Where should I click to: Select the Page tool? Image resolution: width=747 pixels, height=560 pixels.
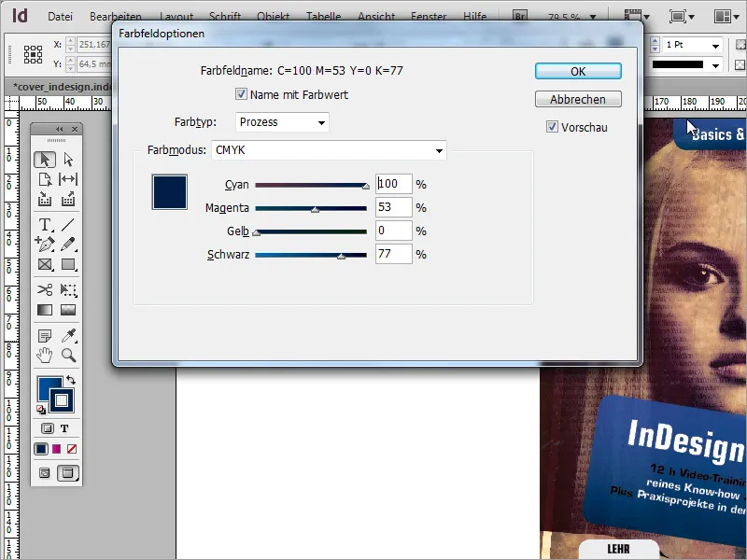click(45, 179)
